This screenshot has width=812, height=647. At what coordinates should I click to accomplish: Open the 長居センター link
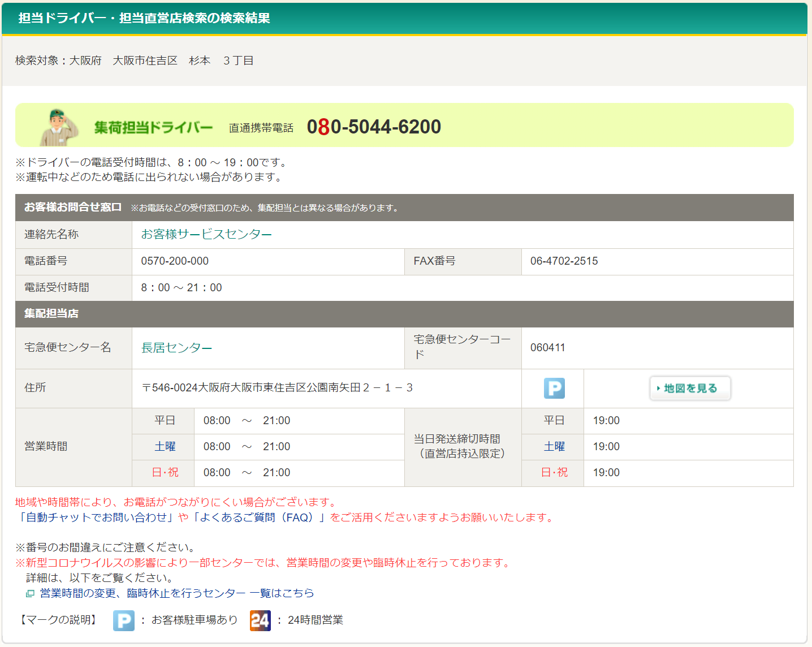tap(176, 348)
